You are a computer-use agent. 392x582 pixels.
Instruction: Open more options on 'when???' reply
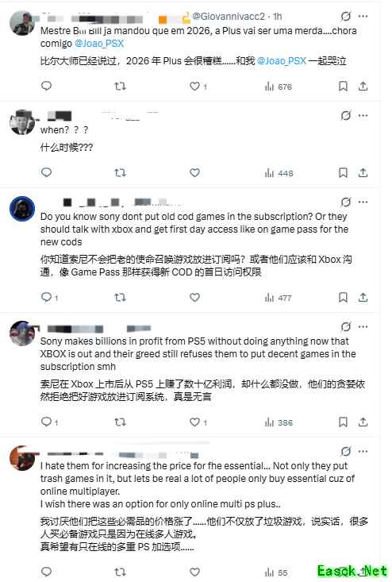(363, 116)
